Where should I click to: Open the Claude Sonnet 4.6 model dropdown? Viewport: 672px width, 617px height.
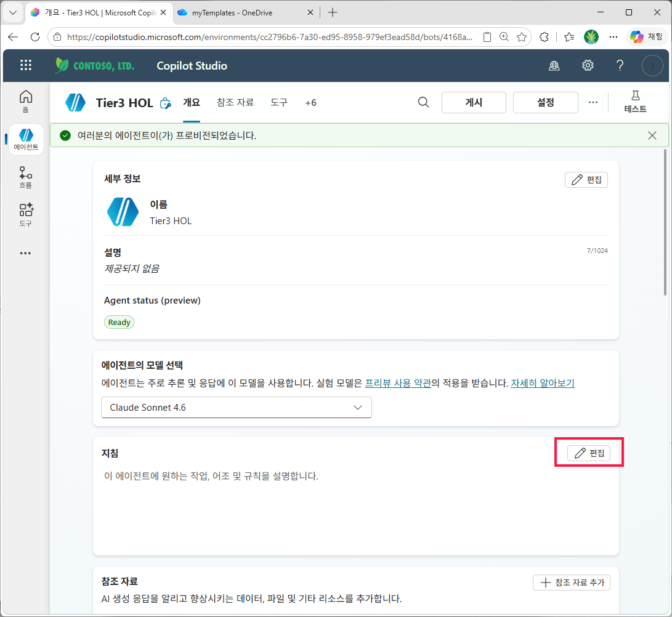pyautogui.click(x=236, y=408)
